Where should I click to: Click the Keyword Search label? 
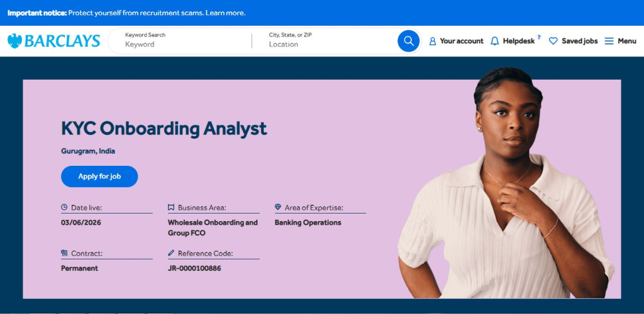(x=145, y=35)
